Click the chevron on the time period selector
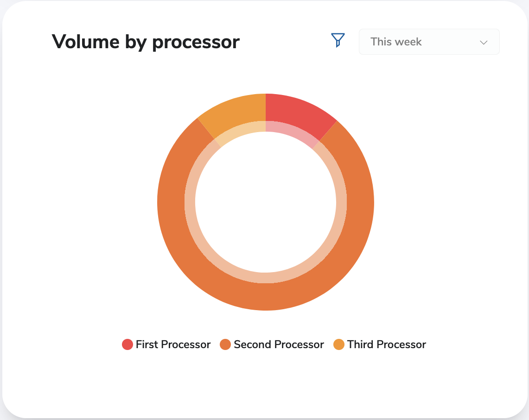 (x=484, y=42)
